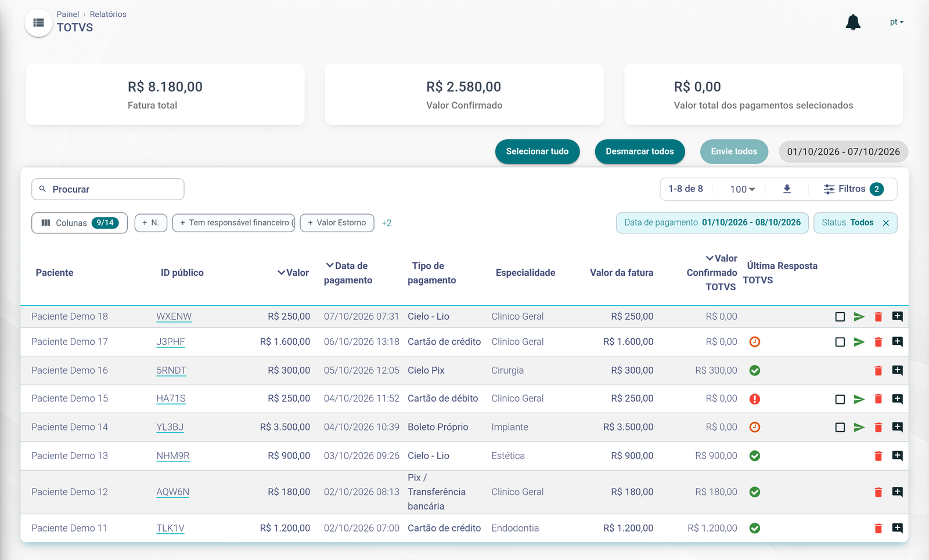Delete the Paciente Demo 16 row
929x560 pixels.
pyautogui.click(x=878, y=371)
